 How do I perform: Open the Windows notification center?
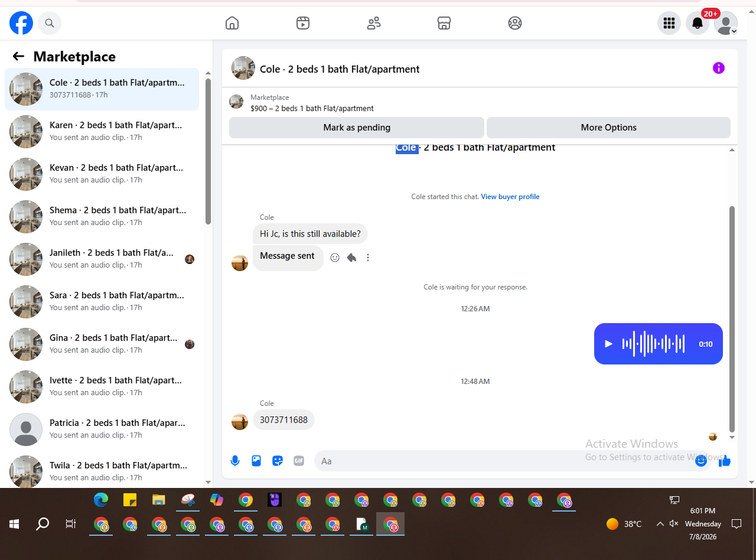737,524
